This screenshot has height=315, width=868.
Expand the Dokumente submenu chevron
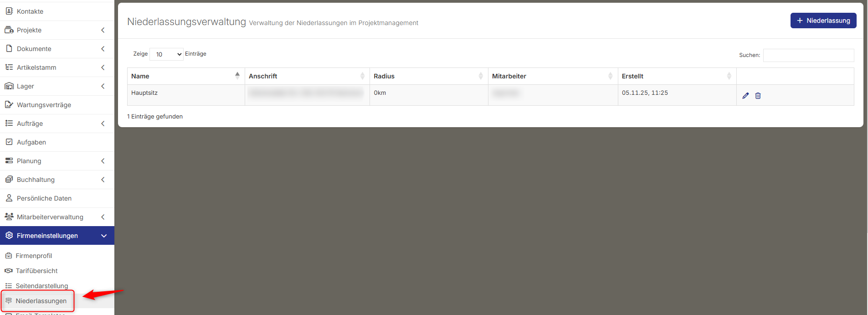tap(103, 49)
